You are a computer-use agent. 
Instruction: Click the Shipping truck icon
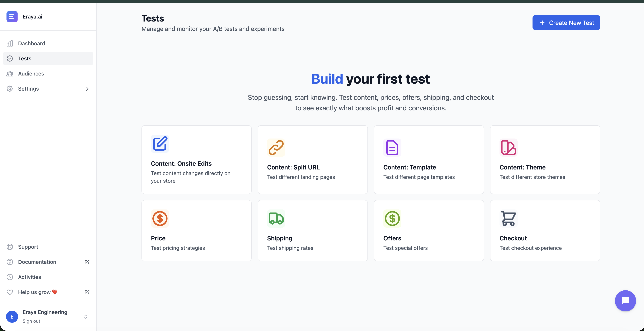tap(276, 218)
